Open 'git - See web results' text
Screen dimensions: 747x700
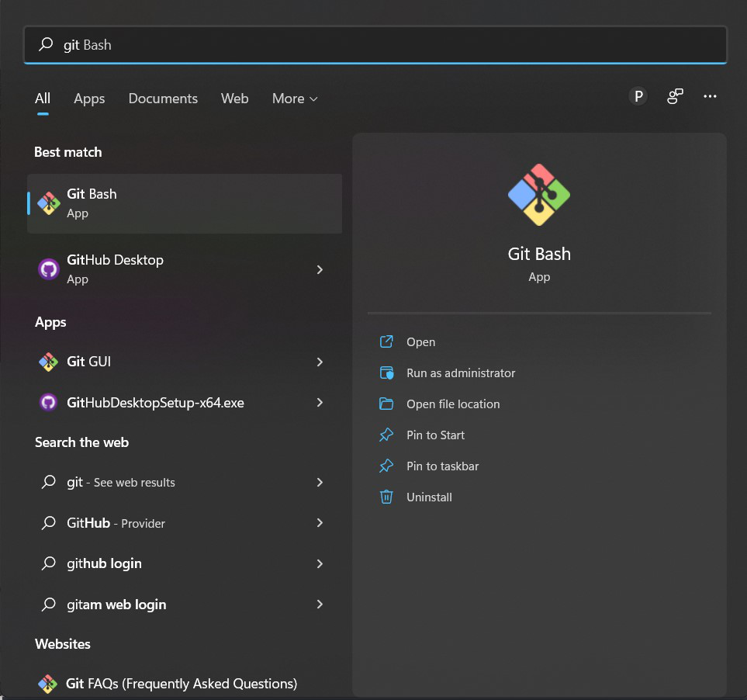[x=120, y=482]
